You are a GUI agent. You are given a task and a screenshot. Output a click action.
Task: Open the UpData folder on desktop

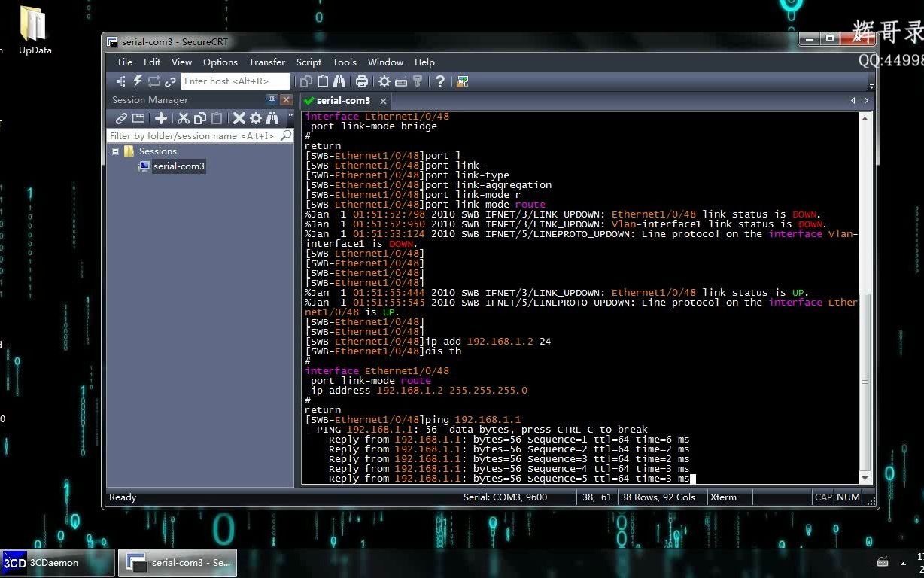click(x=34, y=31)
